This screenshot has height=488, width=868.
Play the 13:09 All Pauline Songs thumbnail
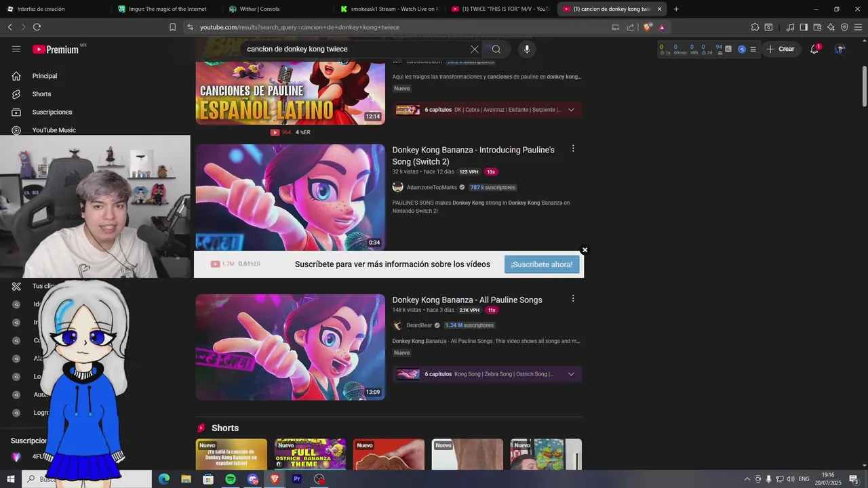pos(290,347)
